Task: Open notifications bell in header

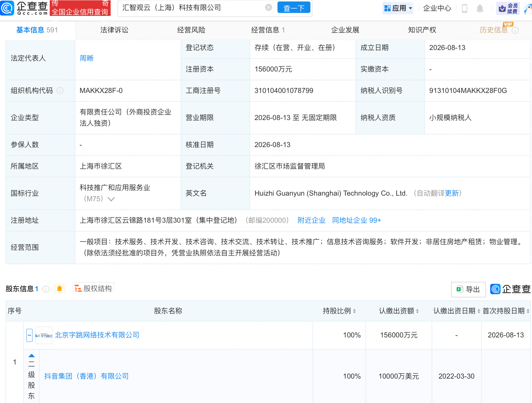Action: coord(480,8)
